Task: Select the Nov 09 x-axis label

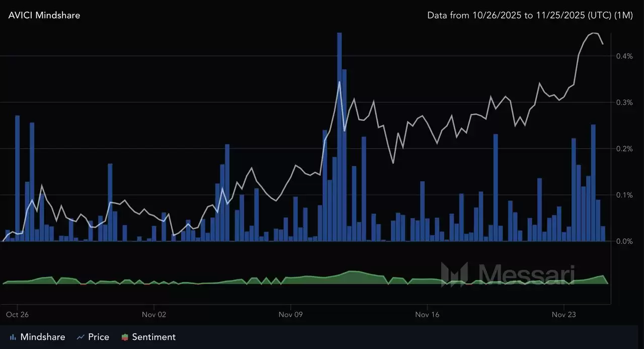Action: [x=290, y=315]
